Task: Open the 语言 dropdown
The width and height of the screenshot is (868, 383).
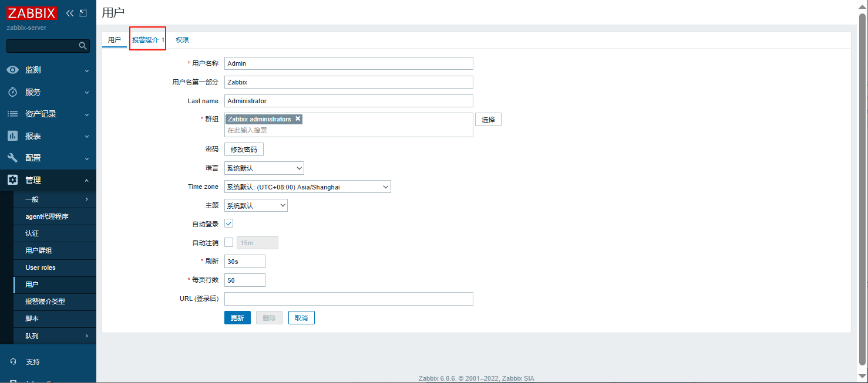Action: (264, 168)
